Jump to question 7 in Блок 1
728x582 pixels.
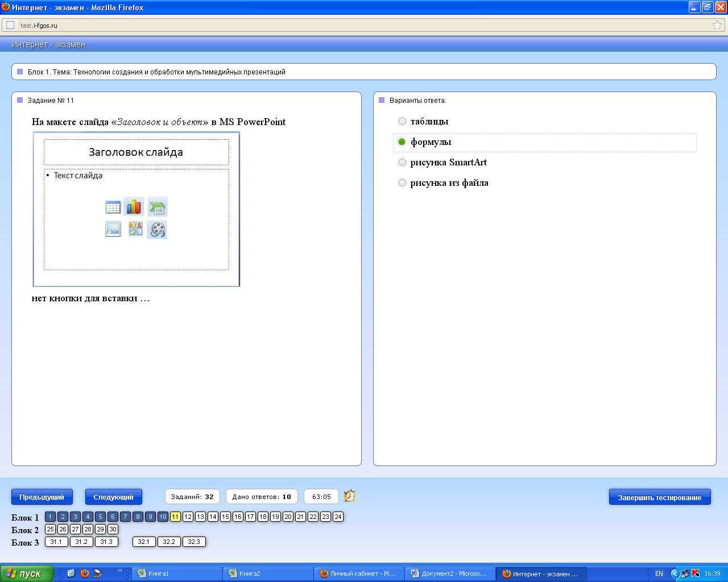[125, 517]
